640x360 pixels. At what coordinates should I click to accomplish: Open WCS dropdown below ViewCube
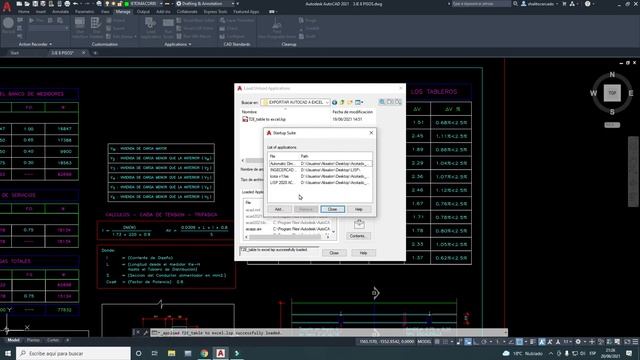[x=612, y=125]
